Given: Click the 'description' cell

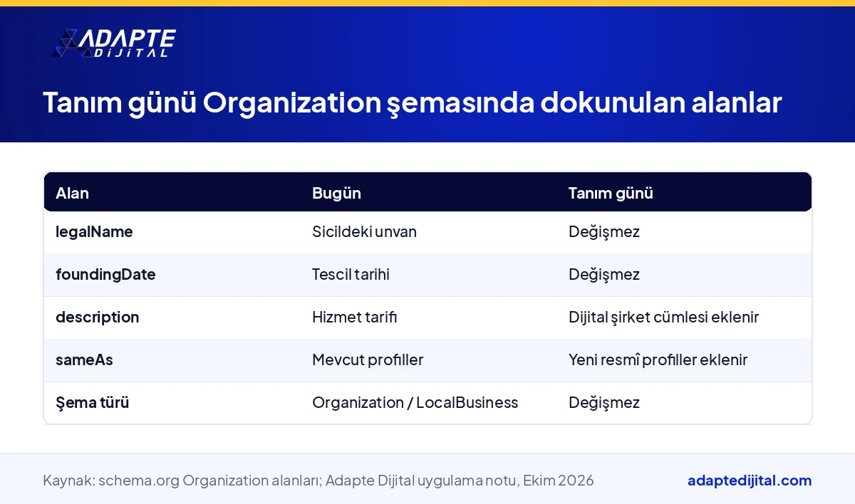Looking at the screenshot, I should click(98, 317).
